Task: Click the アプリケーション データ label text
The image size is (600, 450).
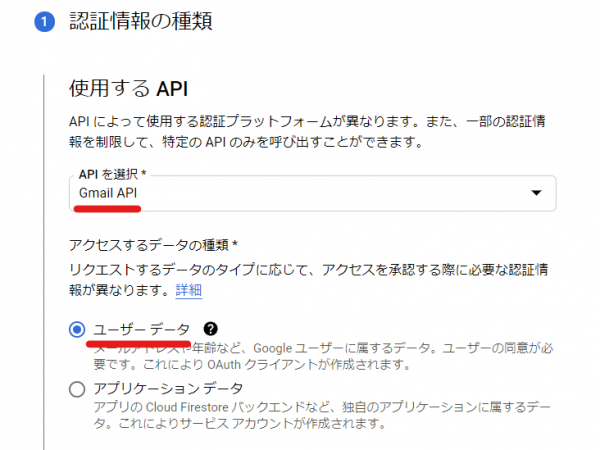Action: point(168,388)
